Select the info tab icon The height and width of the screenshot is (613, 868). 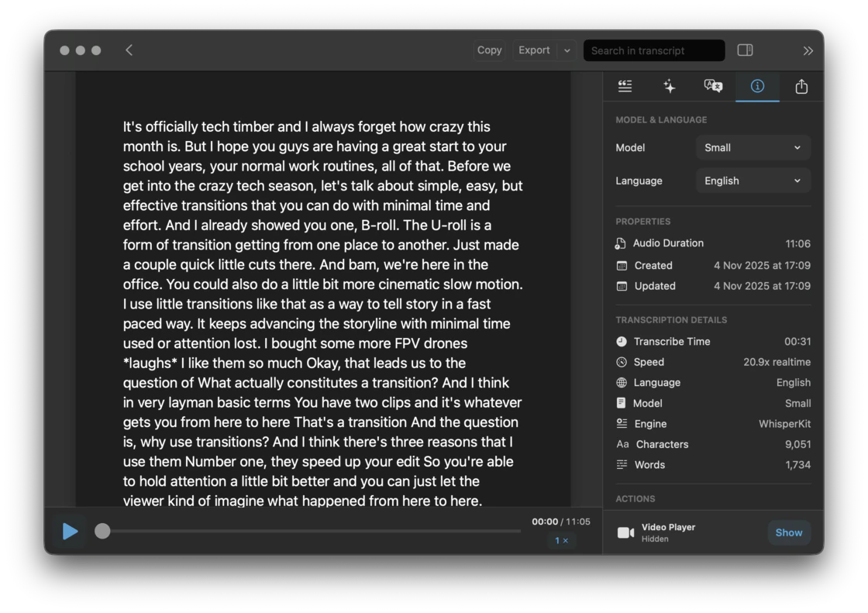point(757,87)
